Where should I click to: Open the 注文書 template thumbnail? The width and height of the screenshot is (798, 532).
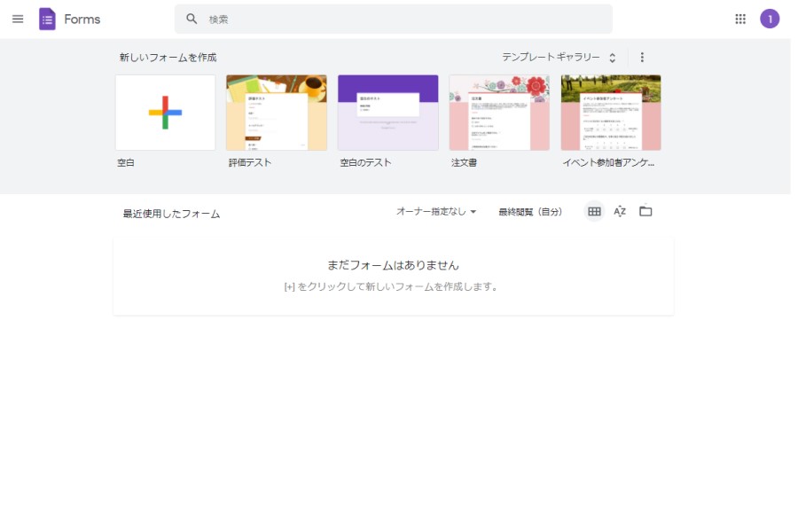tap(499, 113)
